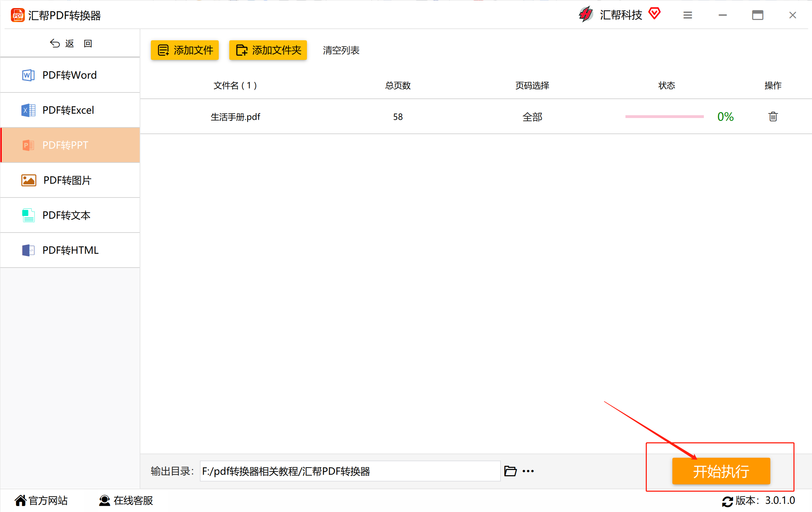Image resolution: width=812 pixels, height=512 pixels.
Task: Click the 开始执行 start button
Action: 721,471
